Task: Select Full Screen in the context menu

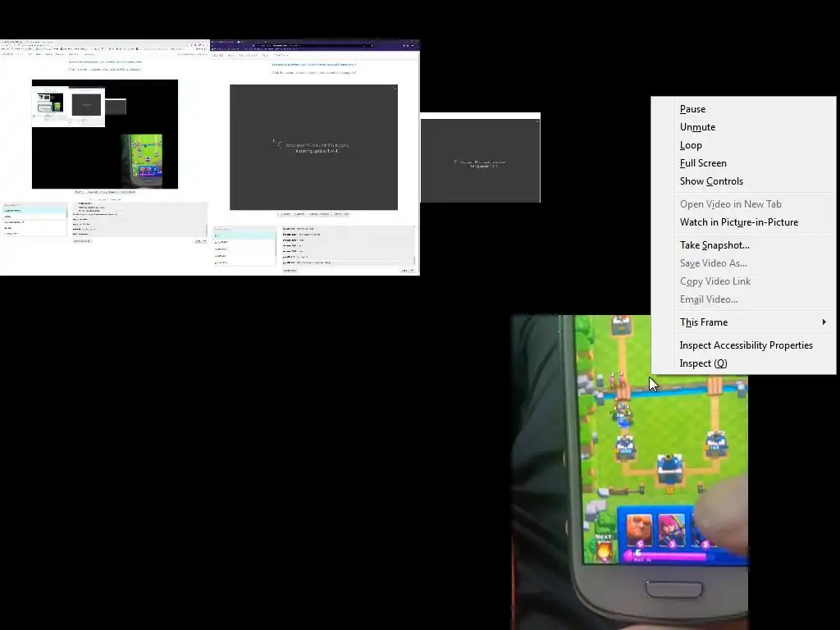Action: 743,163
